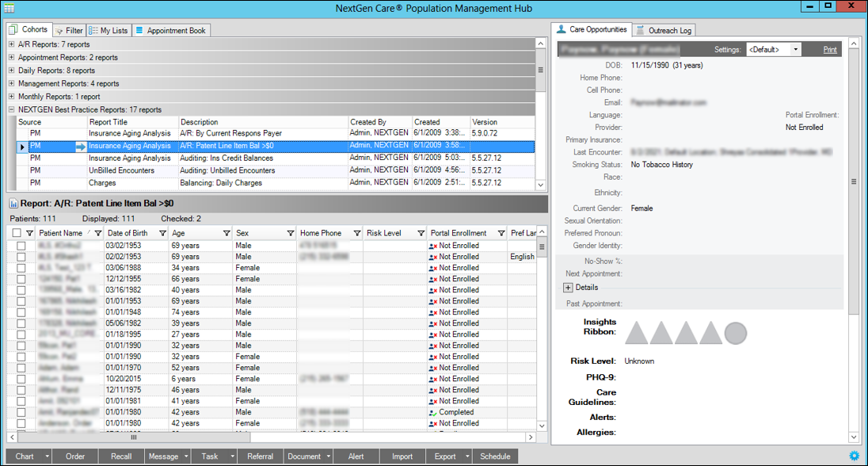
Task: Switch to the Outreach Log tab
Action: pyautogui.click(x=664, y=30)
